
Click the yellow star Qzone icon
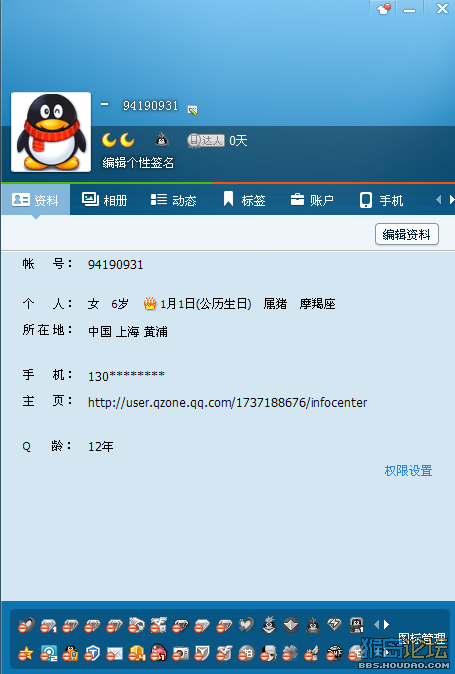26,654
